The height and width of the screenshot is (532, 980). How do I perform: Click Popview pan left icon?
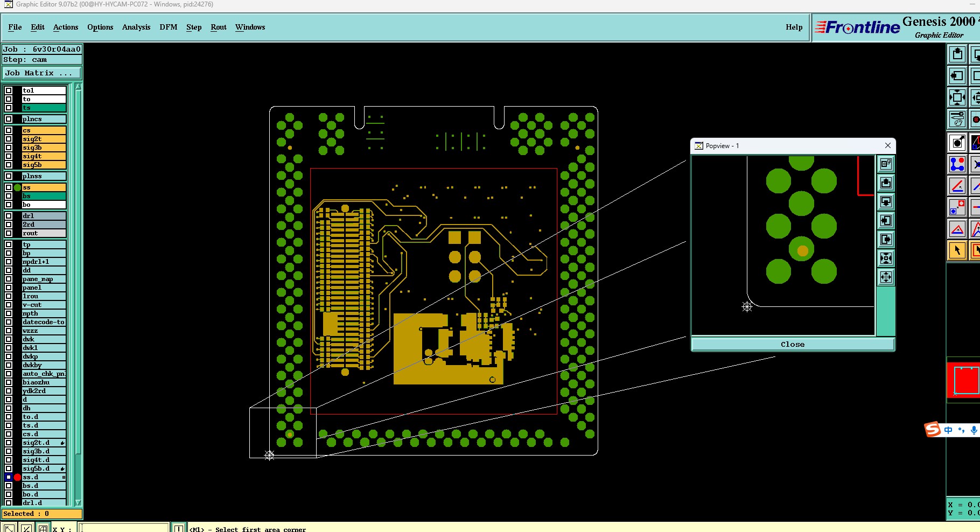click(x=886, y=220)
